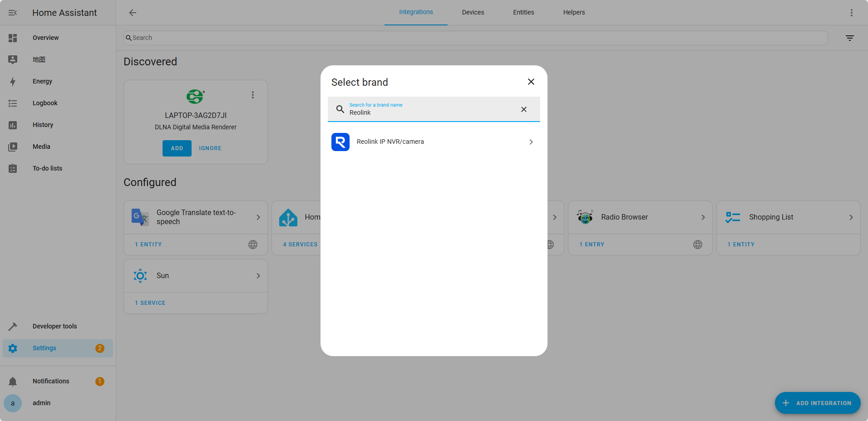Click the Notifications bell icon

[x=13, y=382]
